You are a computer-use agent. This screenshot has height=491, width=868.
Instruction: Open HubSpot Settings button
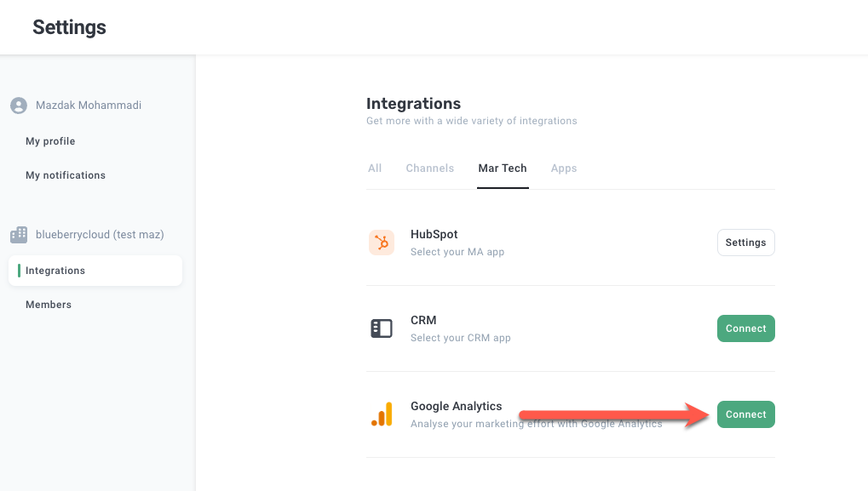coord(745,243)
